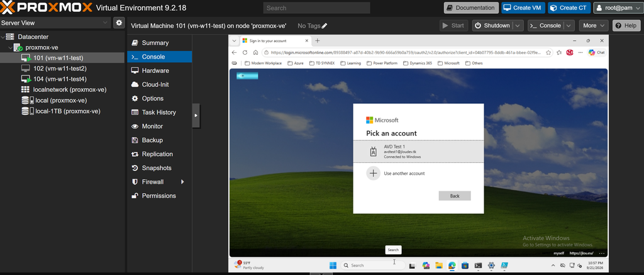644x275 pixels.
Task: Click the browser refresh icon in the VM console
Action: (x=245, y=53)
